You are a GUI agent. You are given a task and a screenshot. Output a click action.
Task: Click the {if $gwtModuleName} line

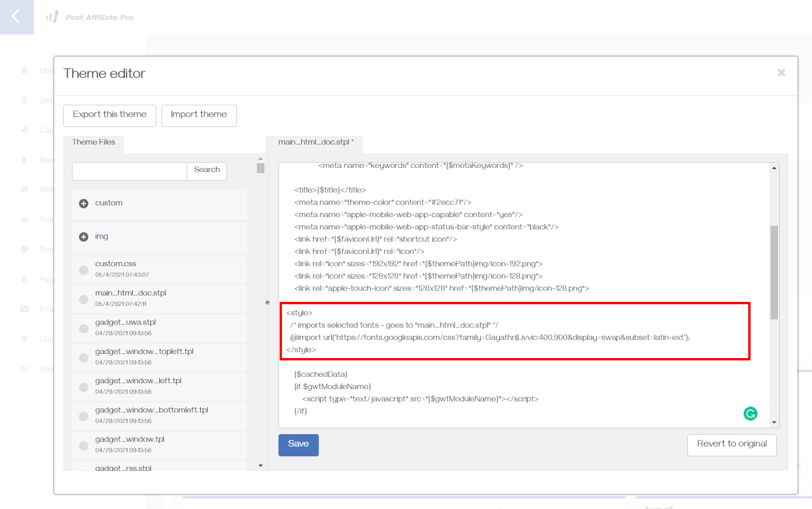click(332, 387)
